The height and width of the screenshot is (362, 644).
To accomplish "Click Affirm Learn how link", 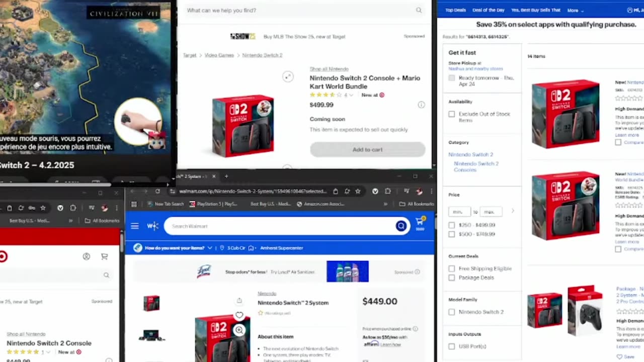I will (390, 344).
